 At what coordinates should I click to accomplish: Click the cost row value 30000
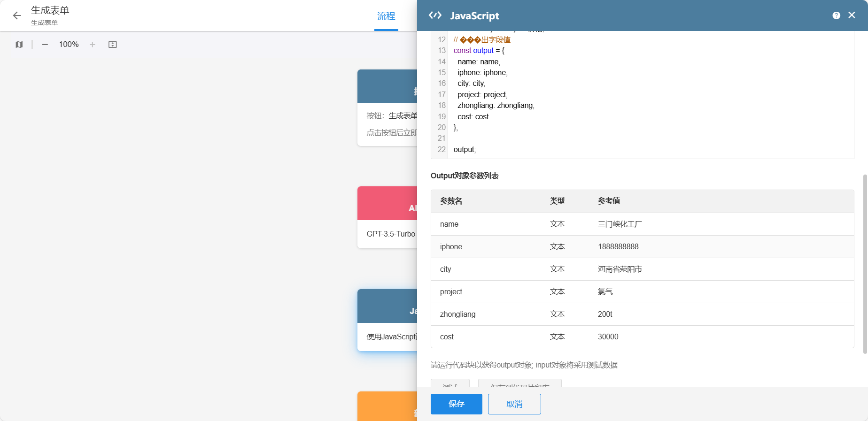coord(608,337)
